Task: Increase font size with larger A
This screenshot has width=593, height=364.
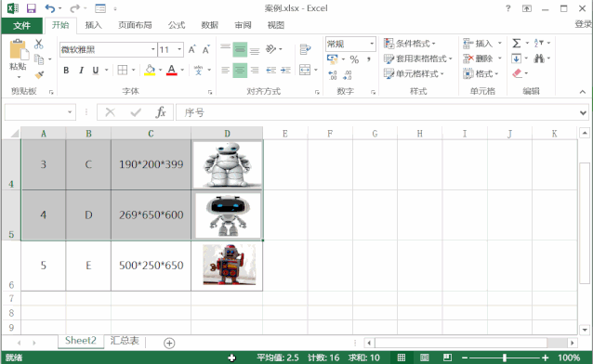Action: (192, 49)
